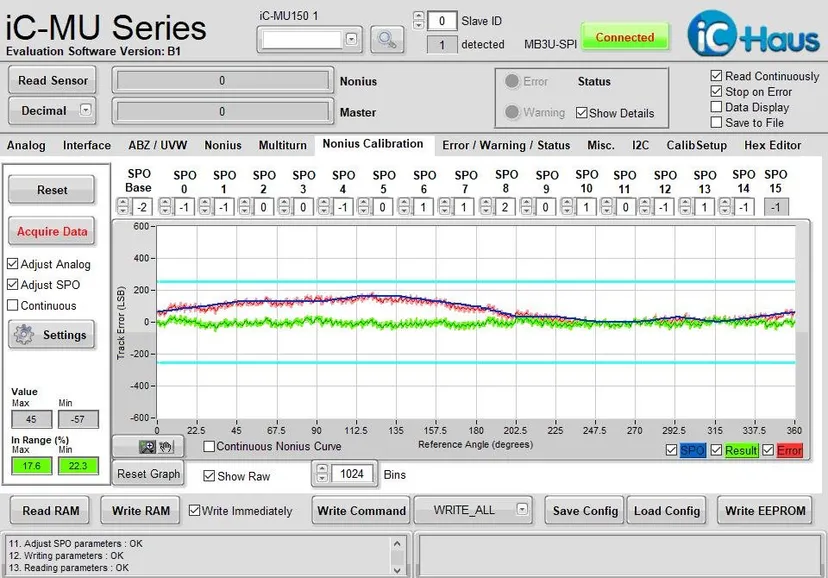
Task: Click the SPO 10 value field
Action: (586, 207)
